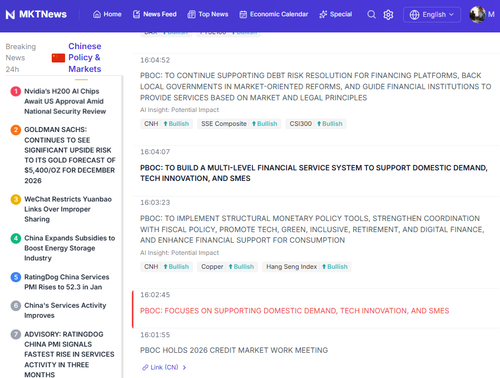Open RatingDog China Services PMI story
The height and width of the screenshot is (378, 500).
[x=67, y=282]
